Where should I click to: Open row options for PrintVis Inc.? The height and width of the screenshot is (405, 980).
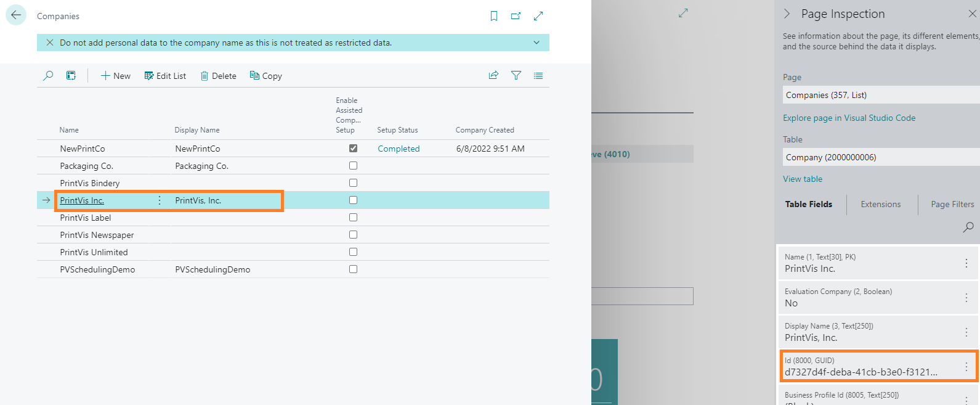pyautogui.click(x=160, y=200)
